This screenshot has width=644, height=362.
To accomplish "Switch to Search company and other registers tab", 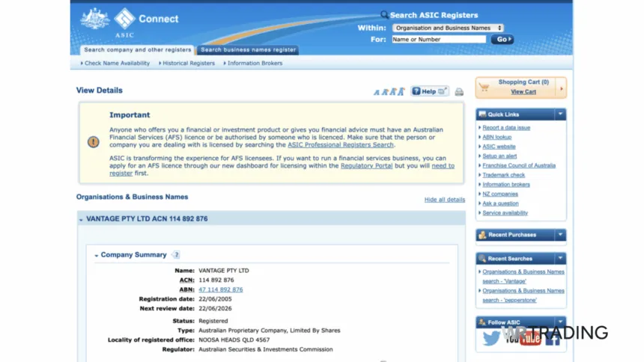I will (138, 49).
